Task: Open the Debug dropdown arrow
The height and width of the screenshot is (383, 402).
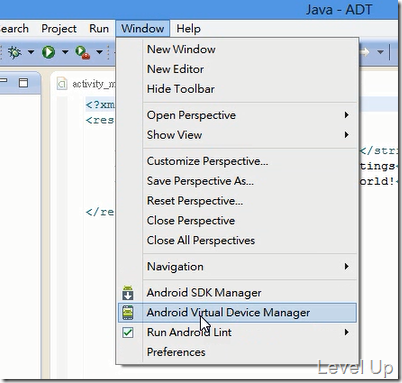Action: [31, 52]
